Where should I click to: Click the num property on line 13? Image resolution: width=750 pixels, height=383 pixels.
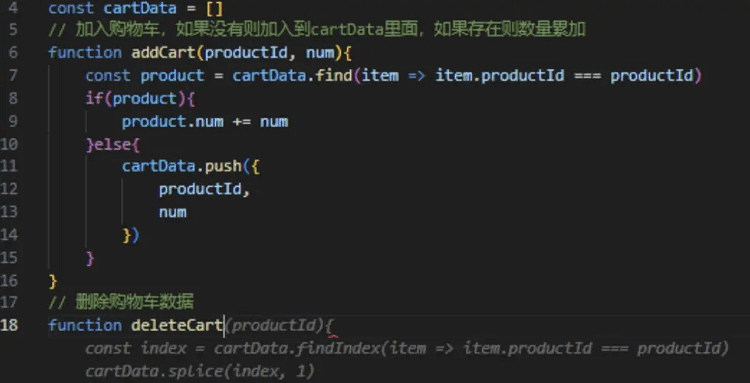pyautogui.click(x=173, y=212)
